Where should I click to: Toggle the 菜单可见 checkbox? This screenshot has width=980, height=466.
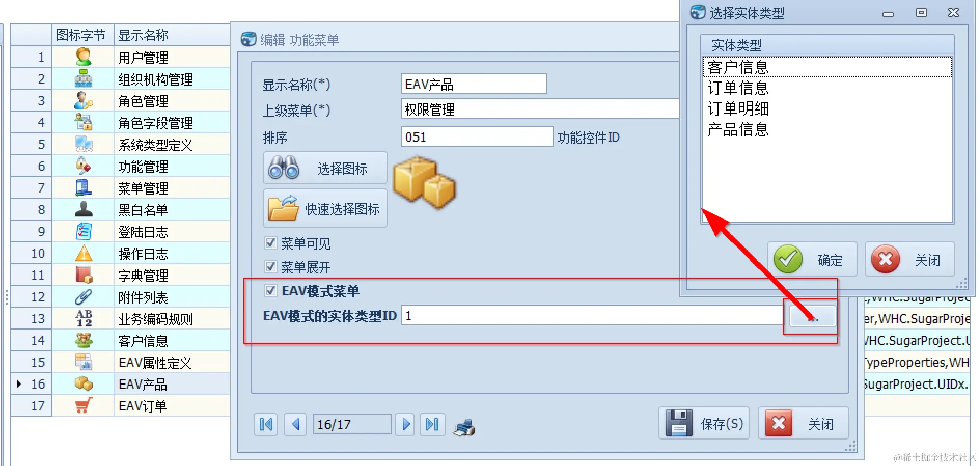click(270, 243)
